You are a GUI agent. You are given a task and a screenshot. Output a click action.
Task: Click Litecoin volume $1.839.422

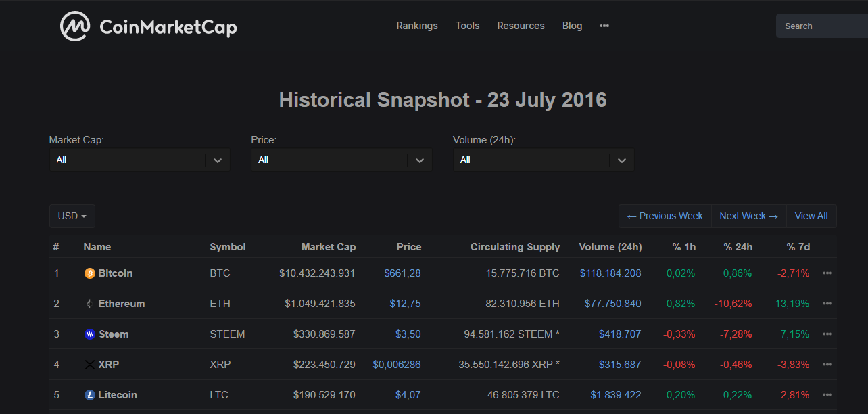coord(616,395)
